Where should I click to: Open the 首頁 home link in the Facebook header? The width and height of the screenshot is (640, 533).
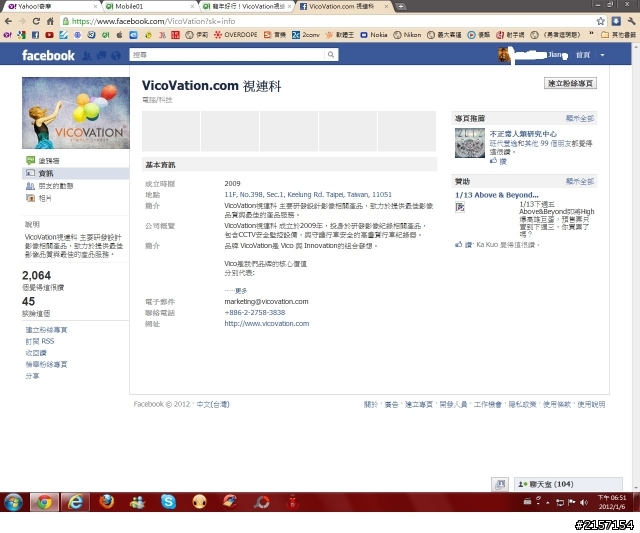pos(582,55)
